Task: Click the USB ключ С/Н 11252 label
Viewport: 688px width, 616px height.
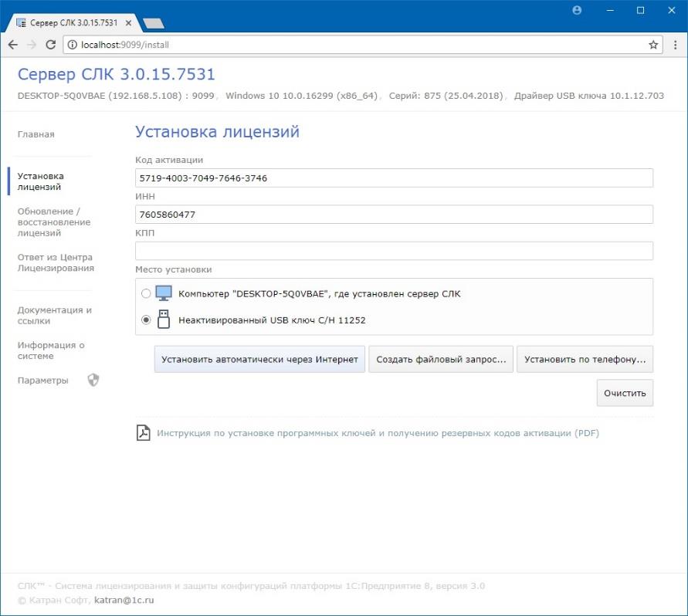Action: (272, 320)
